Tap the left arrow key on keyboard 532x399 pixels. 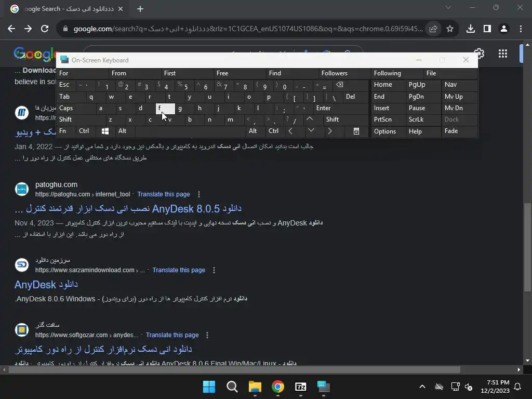tap(290, 131)
